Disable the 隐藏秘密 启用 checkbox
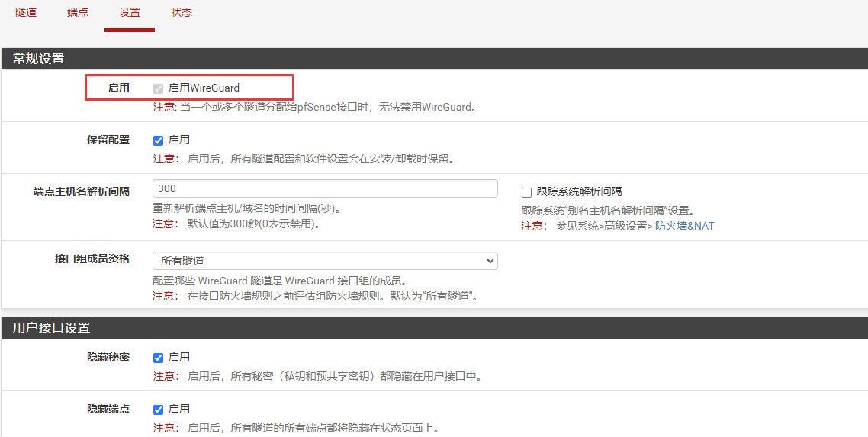This screenshot has width=868, height=437. (159, 358)
